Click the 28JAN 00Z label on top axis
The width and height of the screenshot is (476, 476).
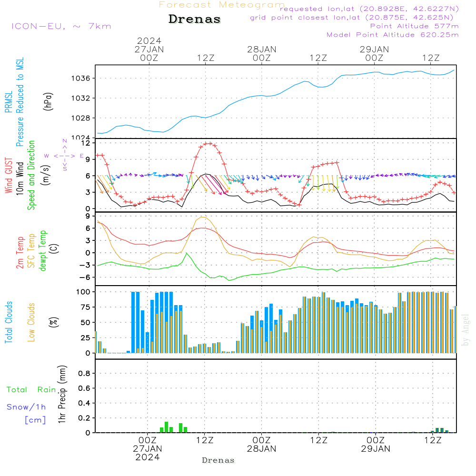[x=261, y=53]
